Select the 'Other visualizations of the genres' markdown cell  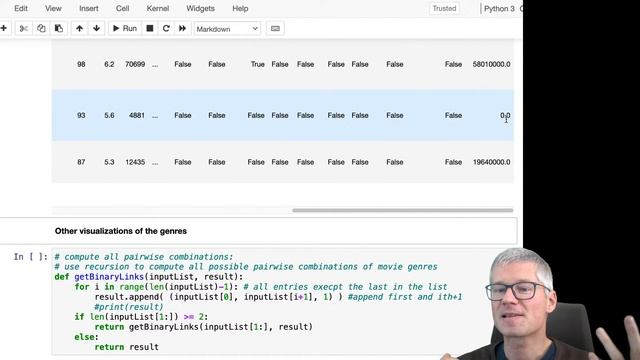pyautogui.click(x=259, y=231)
